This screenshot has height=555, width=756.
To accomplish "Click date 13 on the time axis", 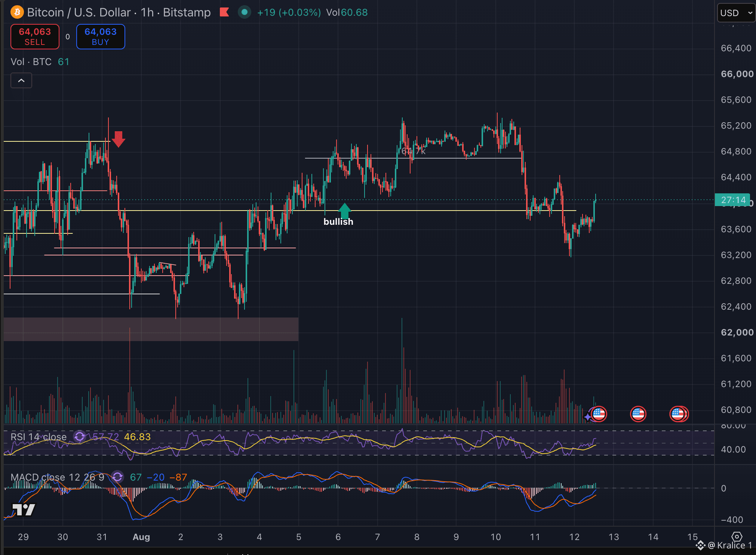I will pyautogui.click(x=614, y=537).
